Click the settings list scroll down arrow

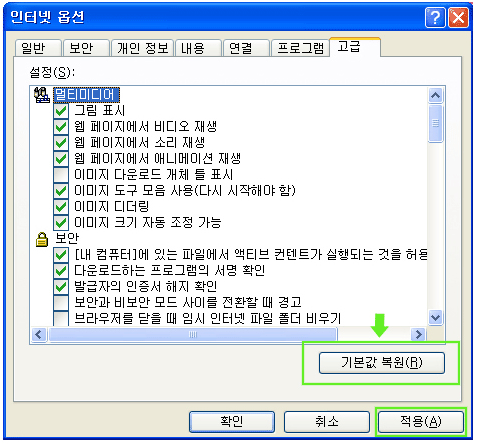pyautogui.click(x=435, y=317)
